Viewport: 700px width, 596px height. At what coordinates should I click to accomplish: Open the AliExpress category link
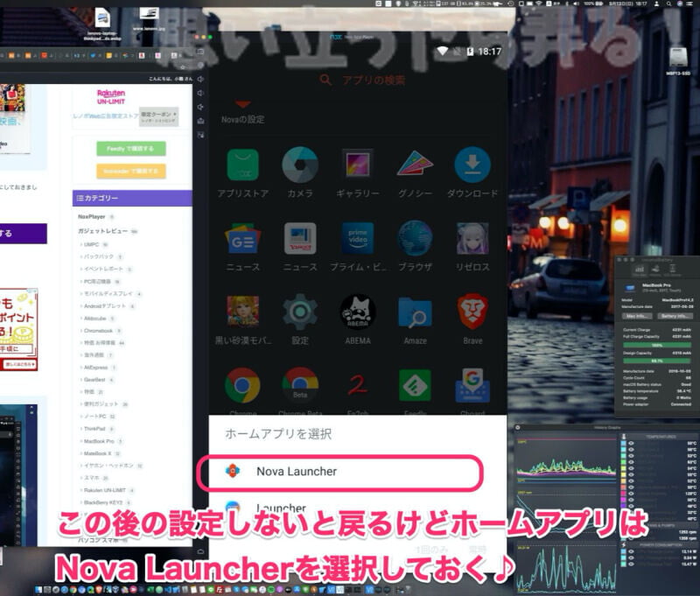95,368
